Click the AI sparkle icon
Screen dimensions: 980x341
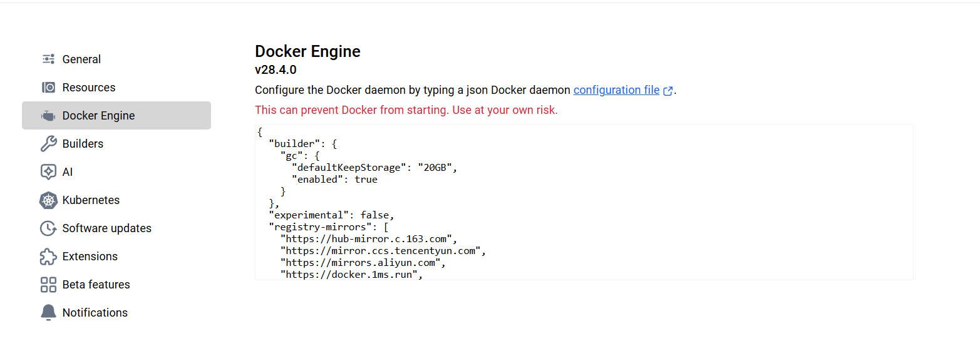(x=48, y=172)
